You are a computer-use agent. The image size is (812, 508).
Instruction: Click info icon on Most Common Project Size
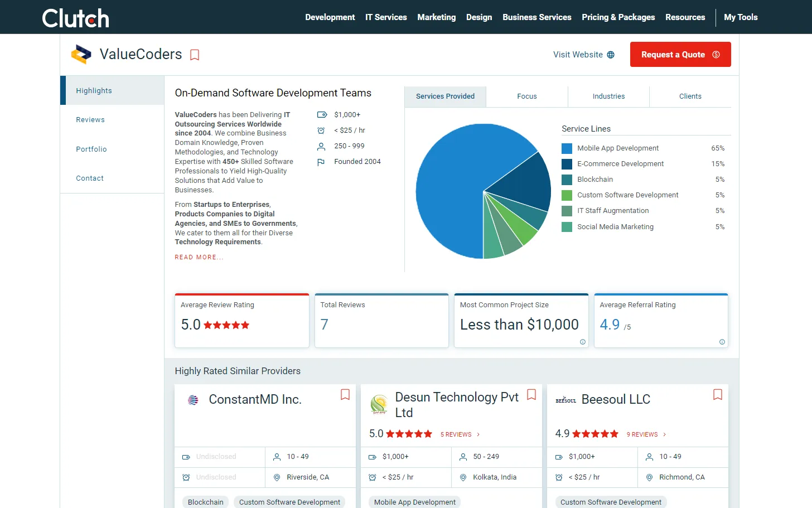(583, 342)
